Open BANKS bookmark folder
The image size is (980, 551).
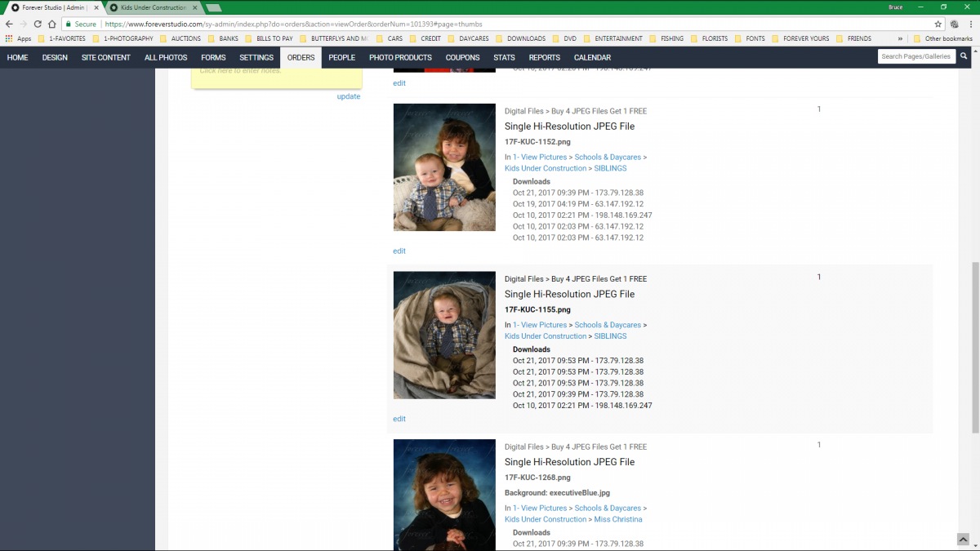(x=223, y=38)
